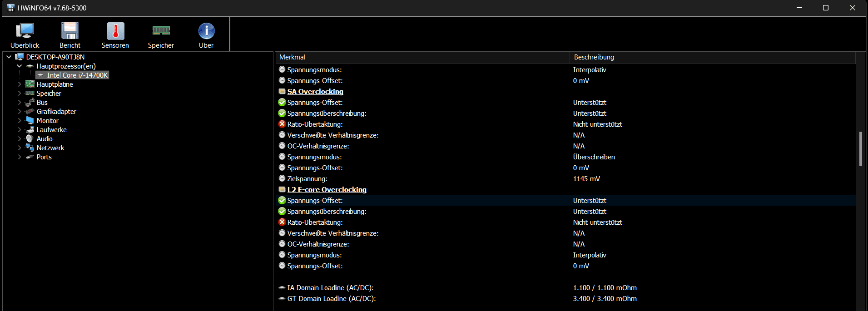Maximize the HWiNFO64 window
Screen dimensions: 868x311
826,8
